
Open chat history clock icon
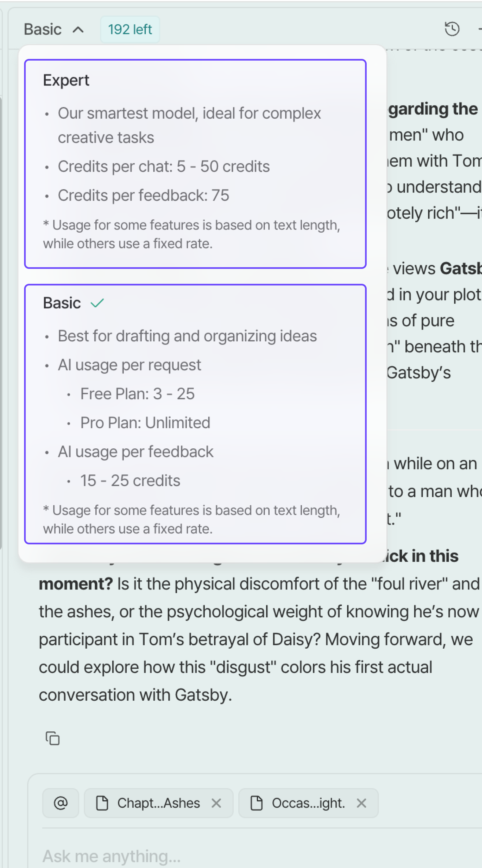click(x=452, y=29)
